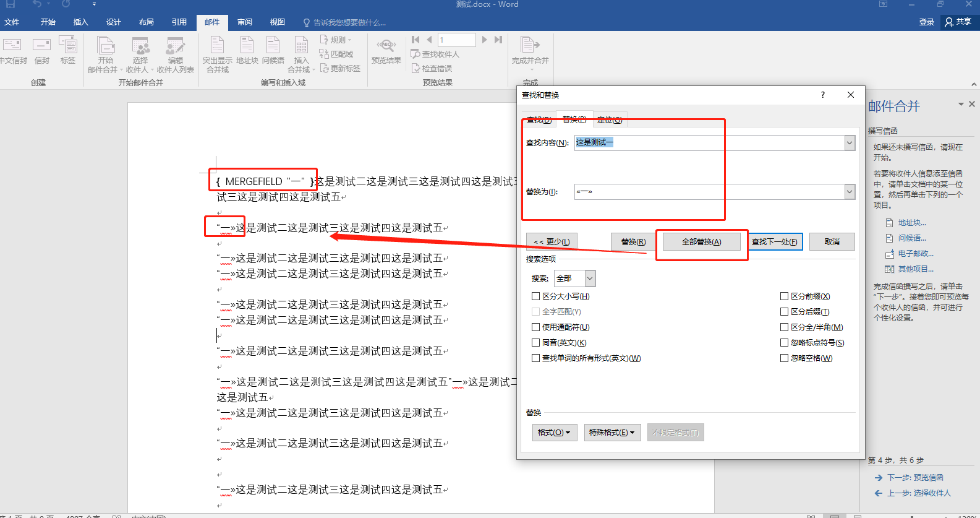The height and width of the screenshot is (518, 980).
Task: Click 地址块 link in mail merge pane
Action: [911, 223]
